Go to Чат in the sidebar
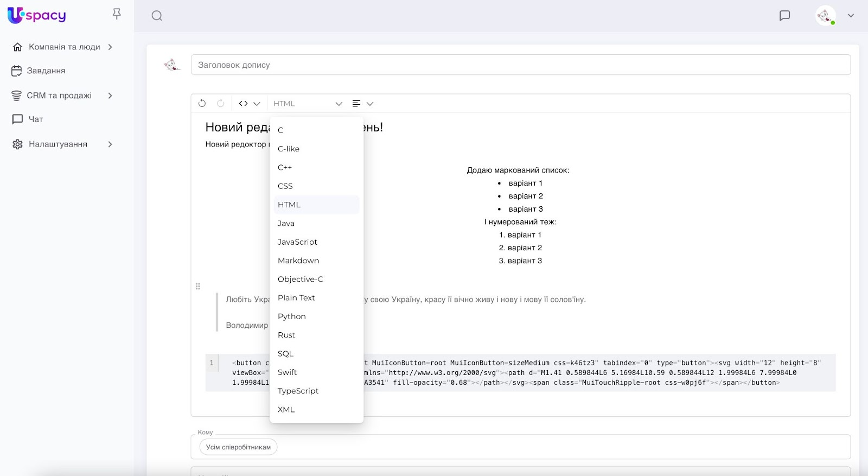This screenshot has height=476, width=868. pos(36,119)
